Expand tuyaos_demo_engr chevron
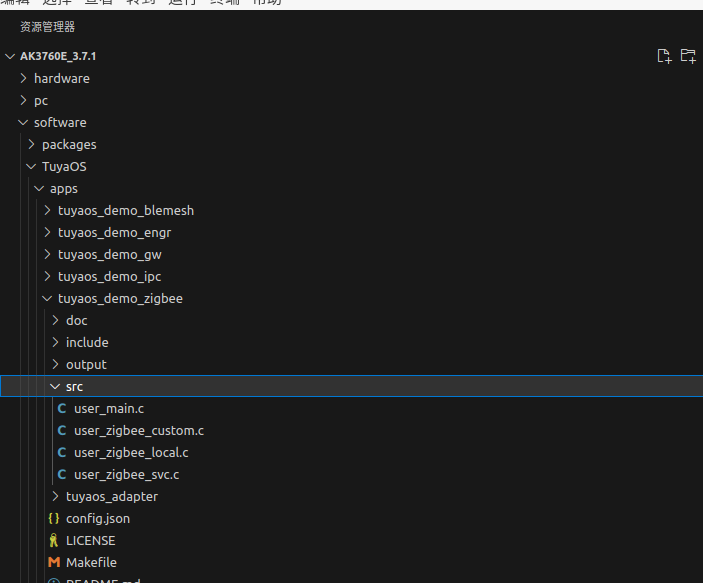Screen dimensions: 703x583 (x=48, y=232)
